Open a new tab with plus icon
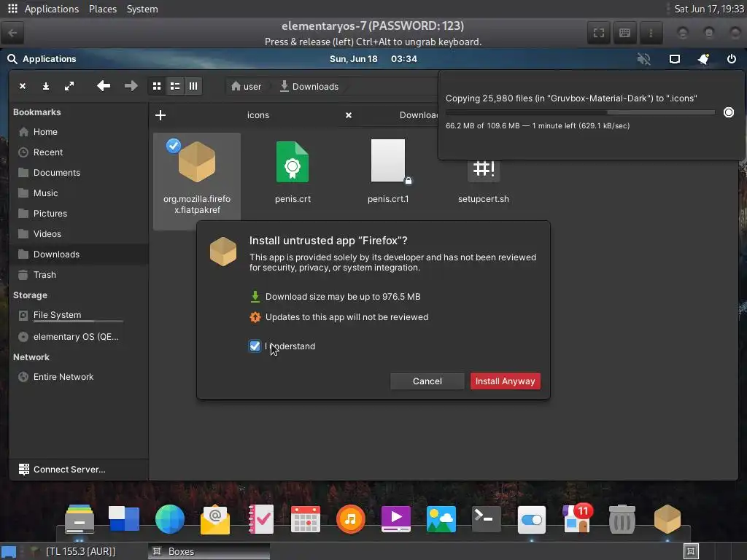747x560 pixels. click(x=160, y=115)
